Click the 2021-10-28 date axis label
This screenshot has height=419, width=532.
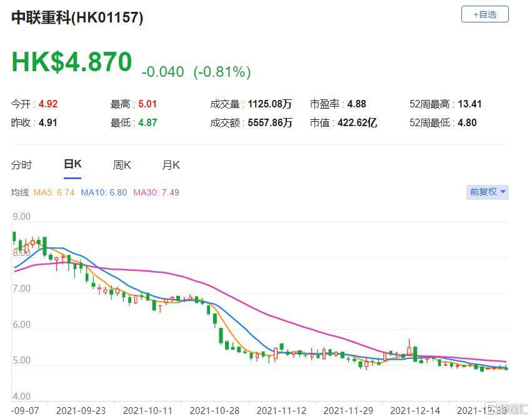tap(214, 410)
